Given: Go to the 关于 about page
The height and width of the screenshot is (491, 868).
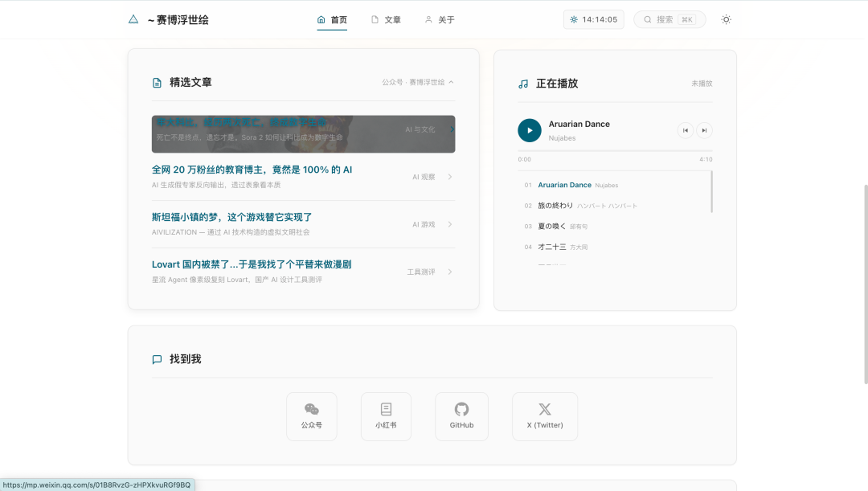Looking at the screenshot, I should coord(440,19).
